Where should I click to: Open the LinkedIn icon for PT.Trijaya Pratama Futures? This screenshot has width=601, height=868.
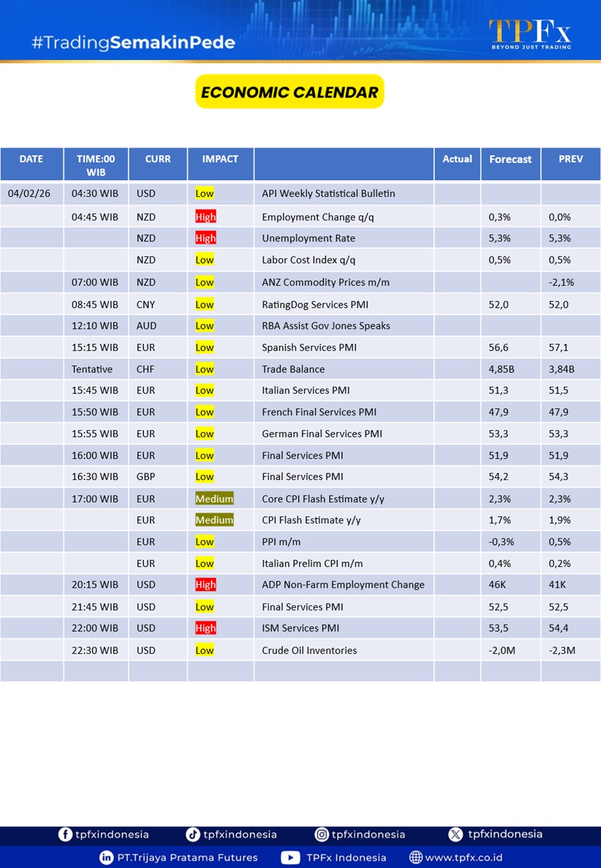coord(106,858)
